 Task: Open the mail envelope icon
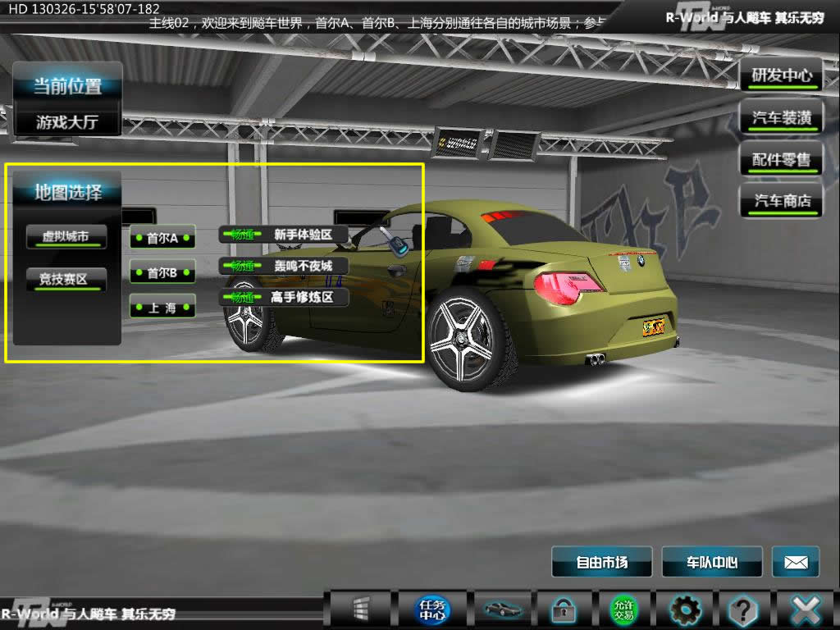tap(796, 563)
